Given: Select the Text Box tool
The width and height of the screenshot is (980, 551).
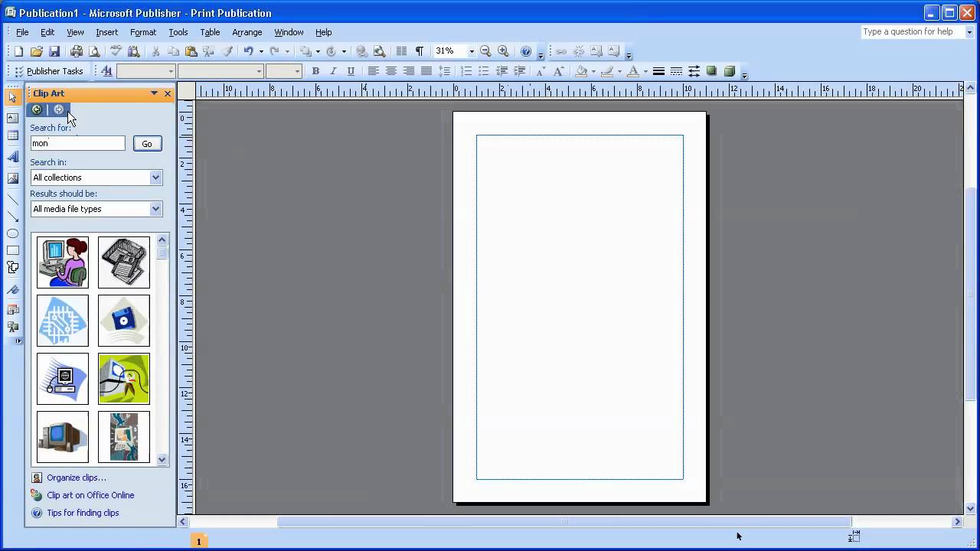Looking at the screenshot, I should tap(12, 118).
